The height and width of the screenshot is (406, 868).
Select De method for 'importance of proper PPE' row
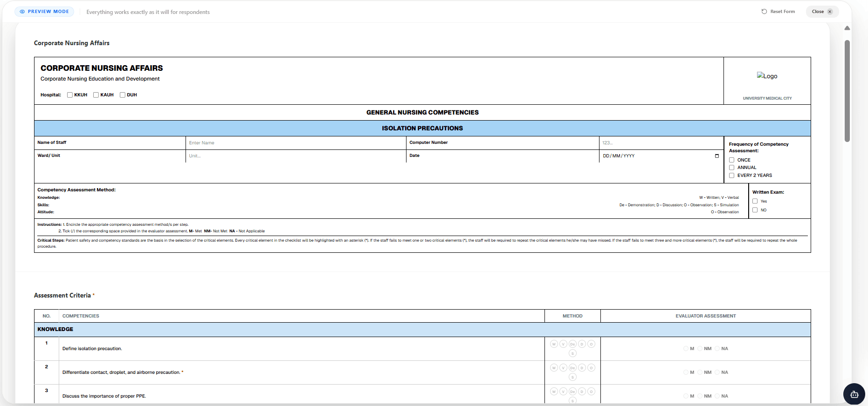tap(572, 392)
